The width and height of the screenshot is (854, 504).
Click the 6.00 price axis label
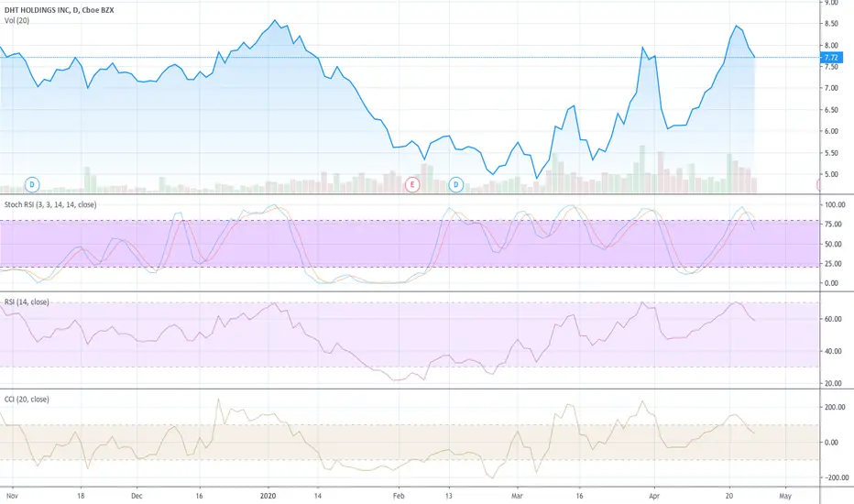pos(831,131)
